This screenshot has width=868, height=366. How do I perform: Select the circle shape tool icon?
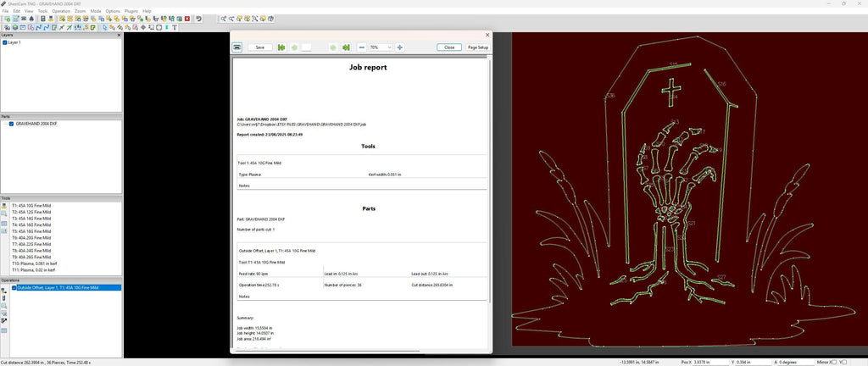(x=159, y=26)
